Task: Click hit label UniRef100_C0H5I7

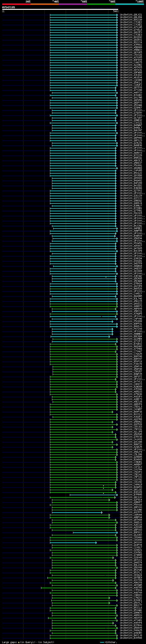Action: 131,294
